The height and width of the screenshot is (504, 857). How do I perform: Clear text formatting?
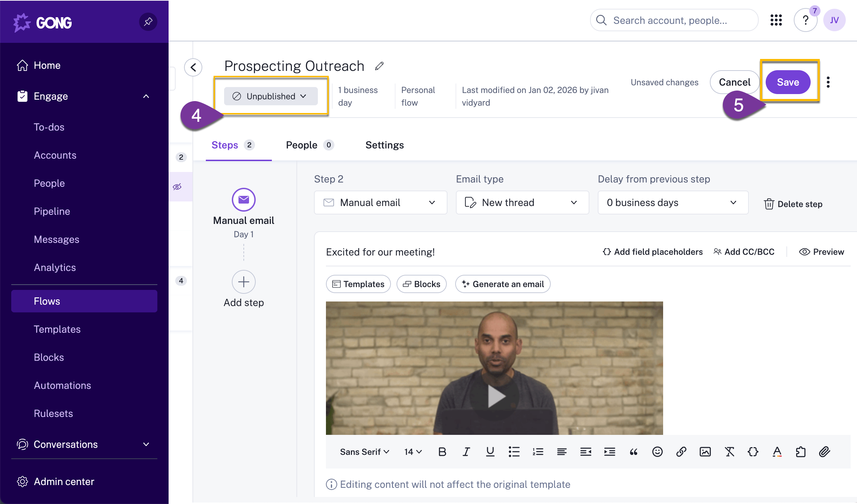click(x=729, y=452)
